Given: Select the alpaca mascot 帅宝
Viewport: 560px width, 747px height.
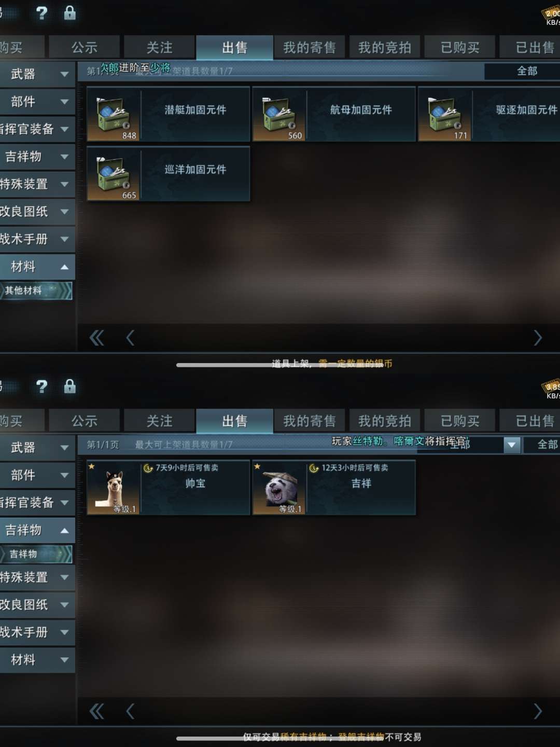Looking at the screenshot, I should (x=169, y=488).
